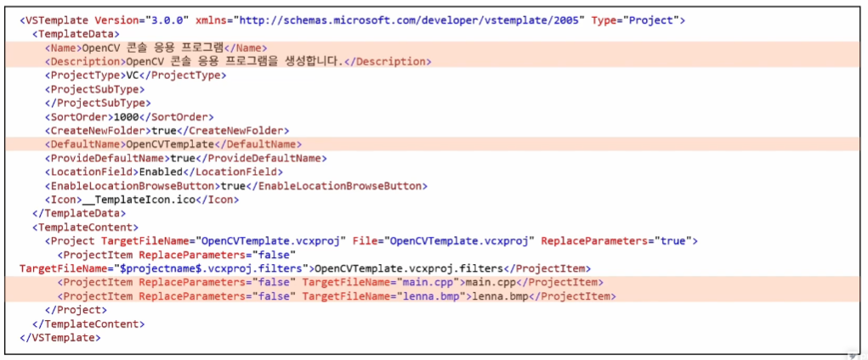The height and width of the screenshot is (360, 868).
Task: Select the highlighted DefaultName OpenCVTemplate line
Action: (173, 144)
